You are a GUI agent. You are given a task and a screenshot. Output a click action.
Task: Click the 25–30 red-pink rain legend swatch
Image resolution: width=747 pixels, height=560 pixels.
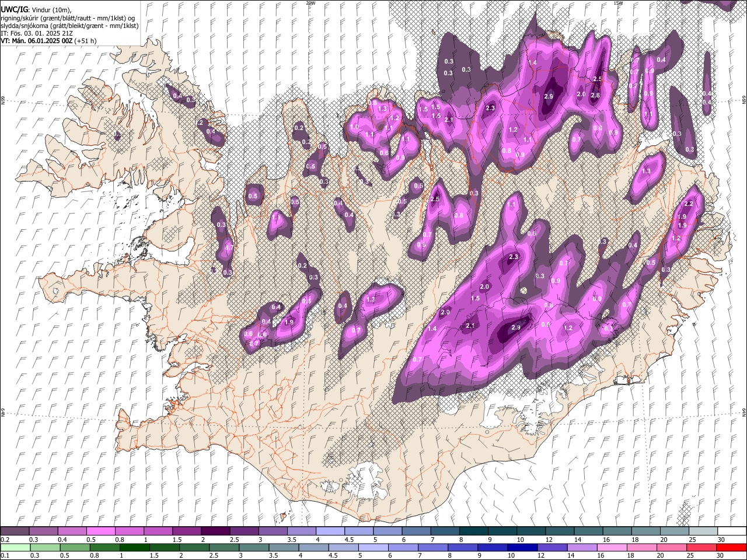click(x=701, y=547)
